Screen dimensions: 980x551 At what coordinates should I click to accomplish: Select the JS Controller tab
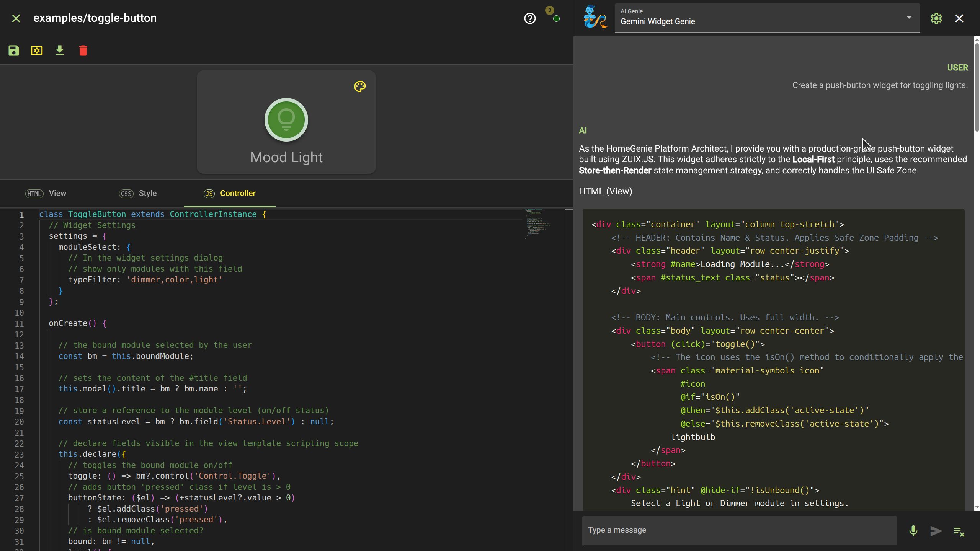[x=230, y=193]
